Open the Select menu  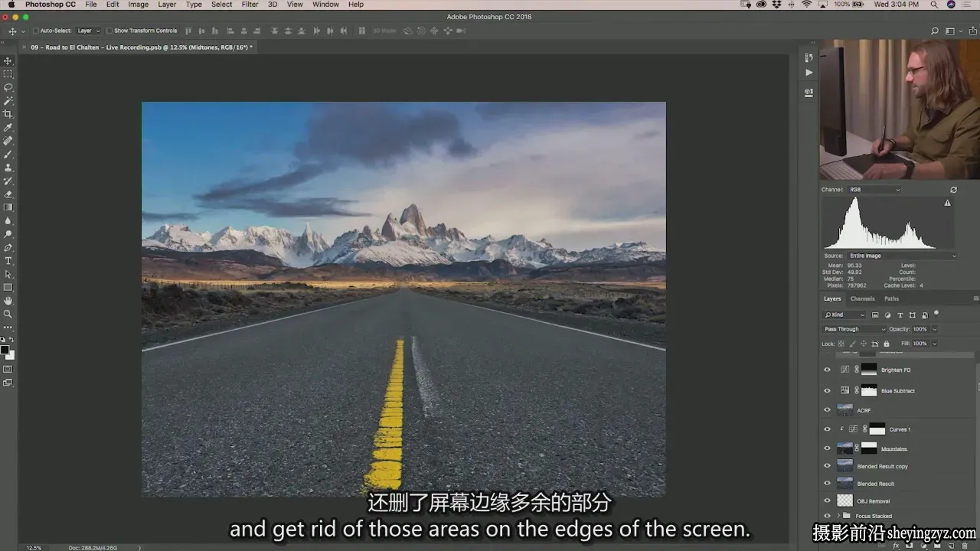[x=221, y=5]
